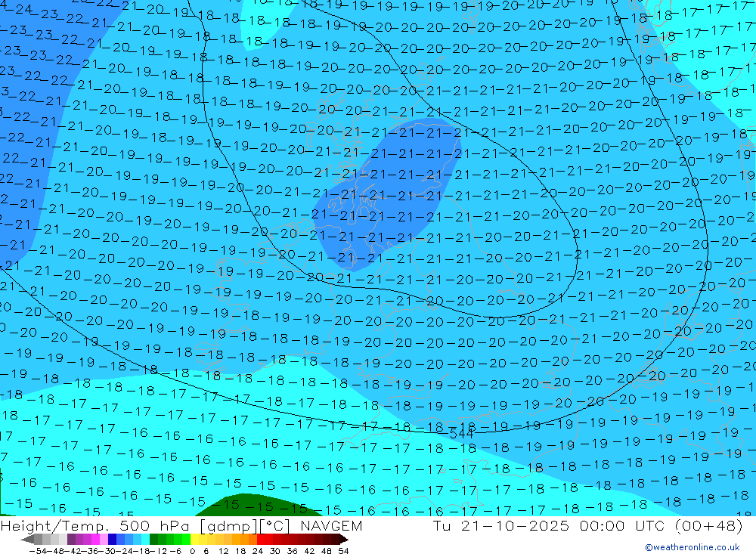Click the legend's left gray arrow end
The height and width of the screenshot is (554, 756).
pos(27,540)
